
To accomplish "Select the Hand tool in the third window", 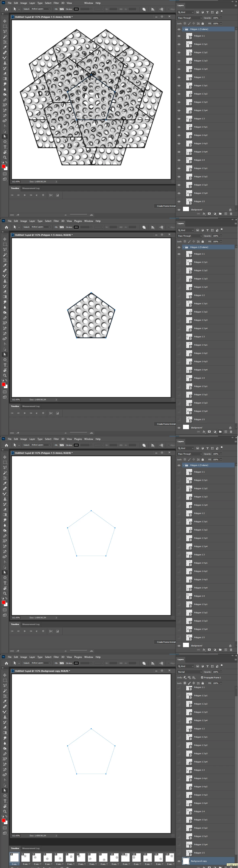I will pos(5,588).
